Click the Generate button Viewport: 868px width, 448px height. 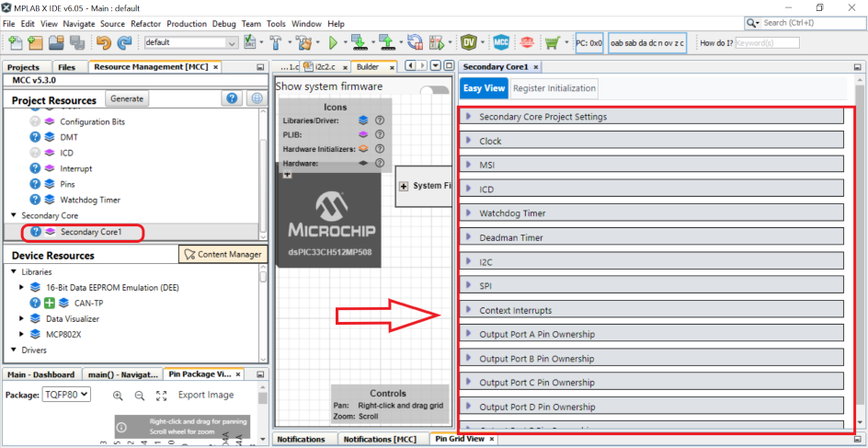coord(127,98)
